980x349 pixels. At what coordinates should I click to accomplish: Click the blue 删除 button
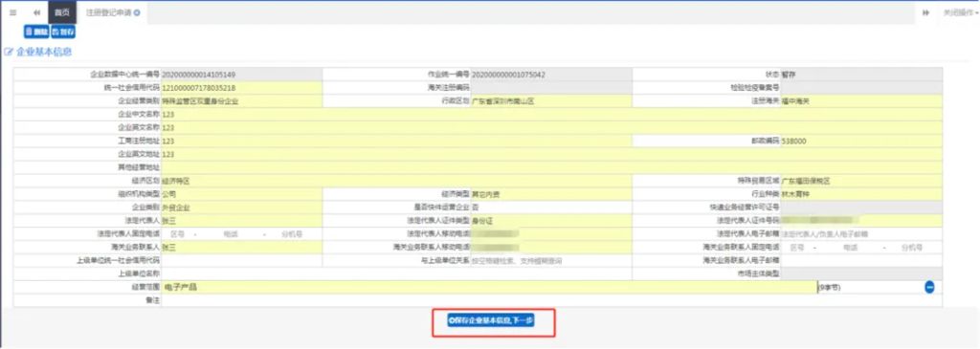pos(36,31)
